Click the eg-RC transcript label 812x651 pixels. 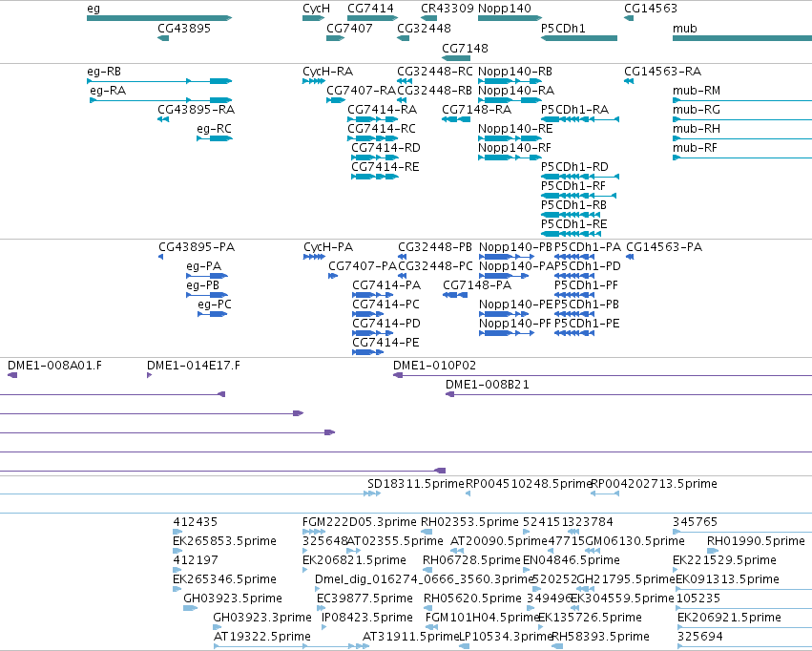click(x=214, y=129)
